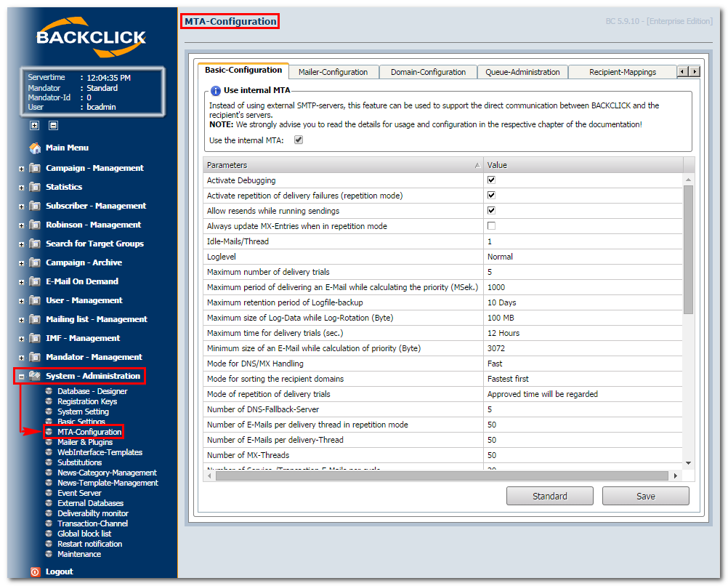Click the info icon beside Use internal MTA
Viewport: 728px width, 586px height.
point(216,91)
